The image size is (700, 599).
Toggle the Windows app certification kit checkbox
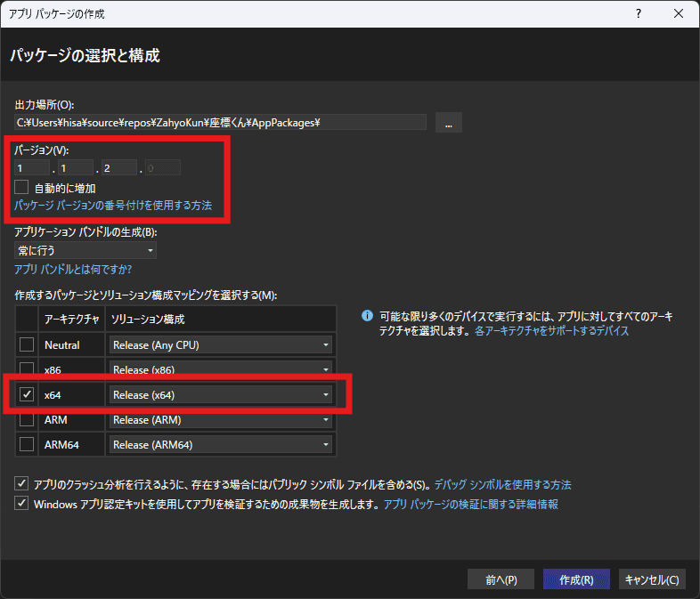pyautogui.click(x=21, y=504)
